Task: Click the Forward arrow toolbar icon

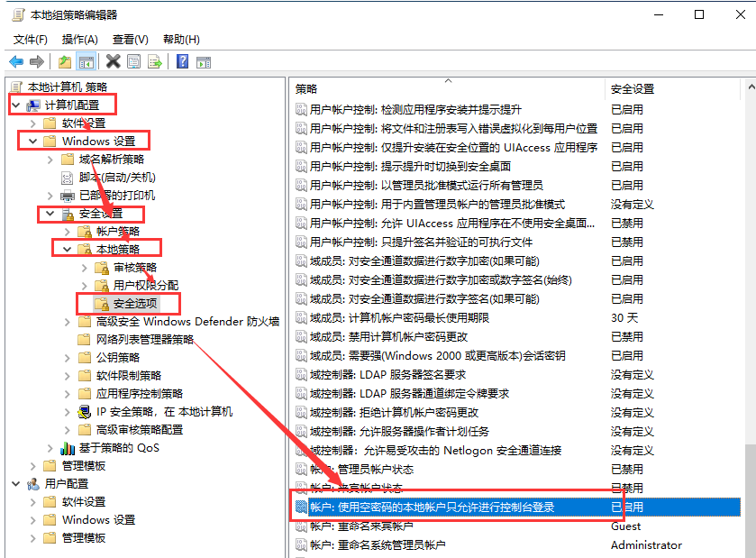Action: point(37,61)
